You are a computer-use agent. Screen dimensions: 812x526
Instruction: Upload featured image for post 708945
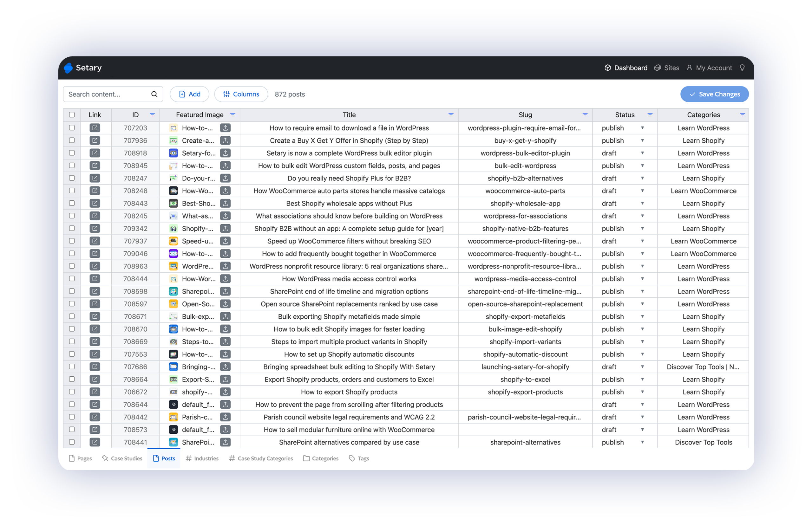(x=225, y=166)
